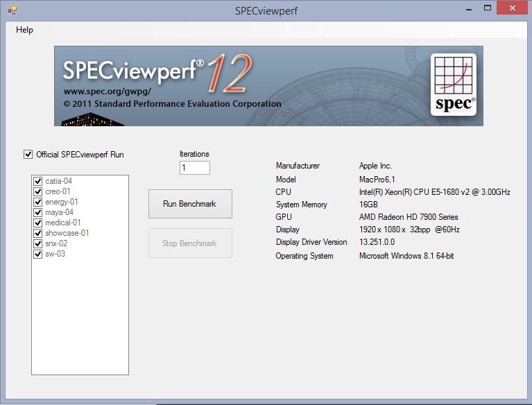Maximize the SPECviewperf window
Image resolution: width=532 pixels, height=405 pixels.
[488, 8]
